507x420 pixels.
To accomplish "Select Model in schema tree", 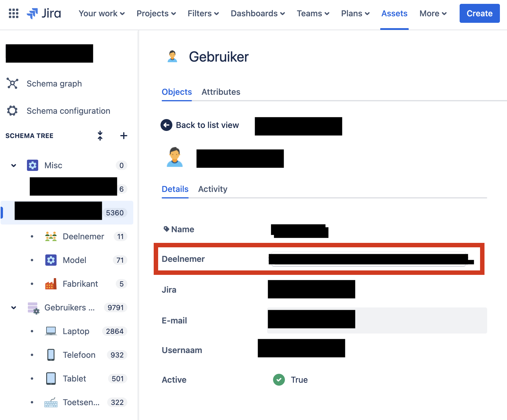I will click(75, 260).
